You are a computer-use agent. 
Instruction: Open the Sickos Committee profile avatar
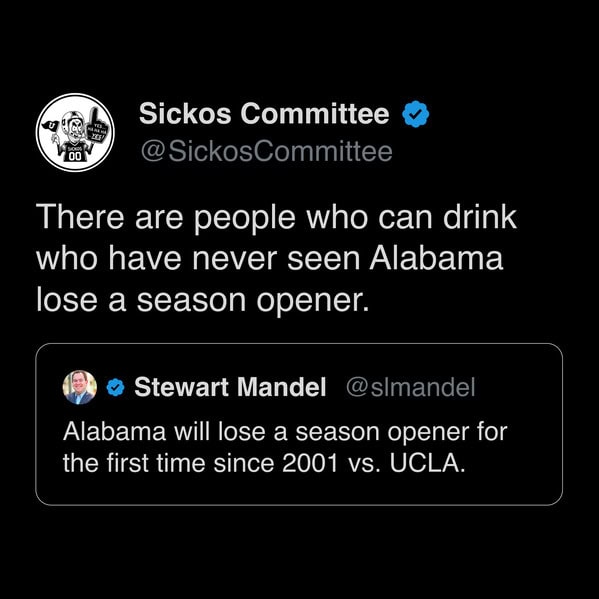[75, 133]
